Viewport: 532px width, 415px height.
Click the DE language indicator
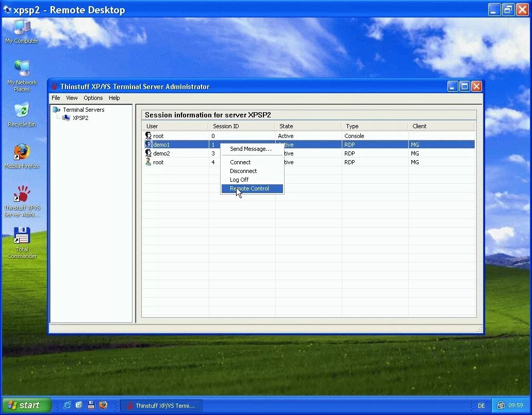481,406
